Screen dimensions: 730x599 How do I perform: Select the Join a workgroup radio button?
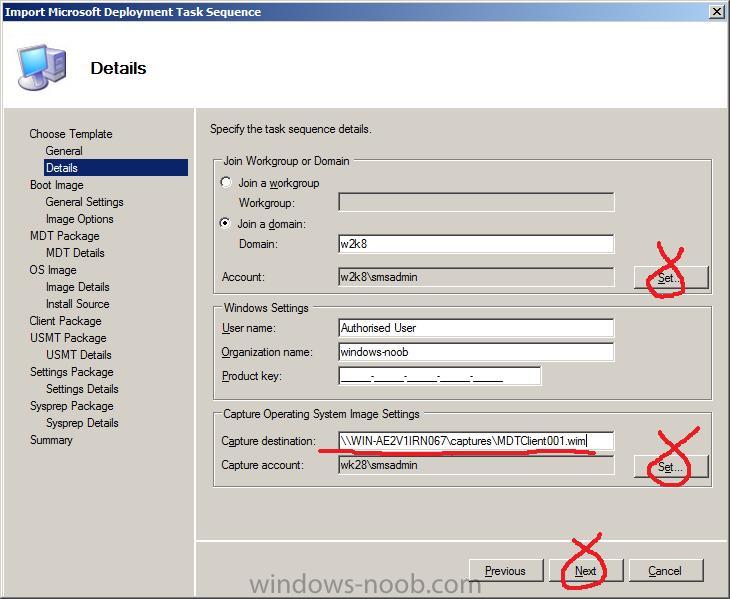coord(226,182)
